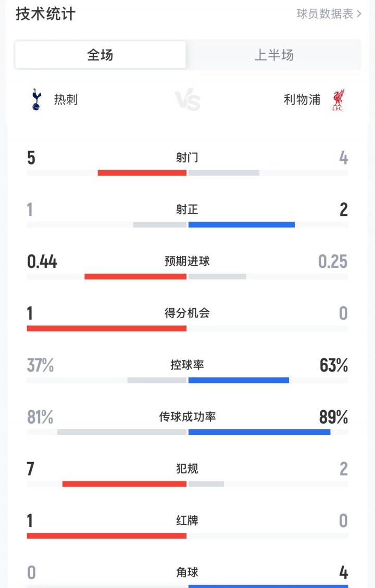The width and height of the screenshot is (375, 588).
Task: Click the Liverpool club crest
Action: click(x=339, y=99)
